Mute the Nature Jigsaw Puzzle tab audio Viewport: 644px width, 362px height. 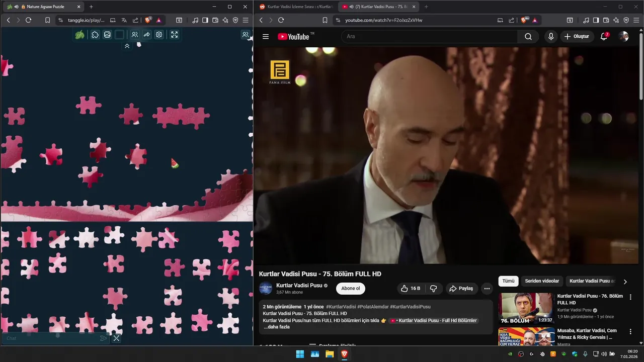(17, 7)
